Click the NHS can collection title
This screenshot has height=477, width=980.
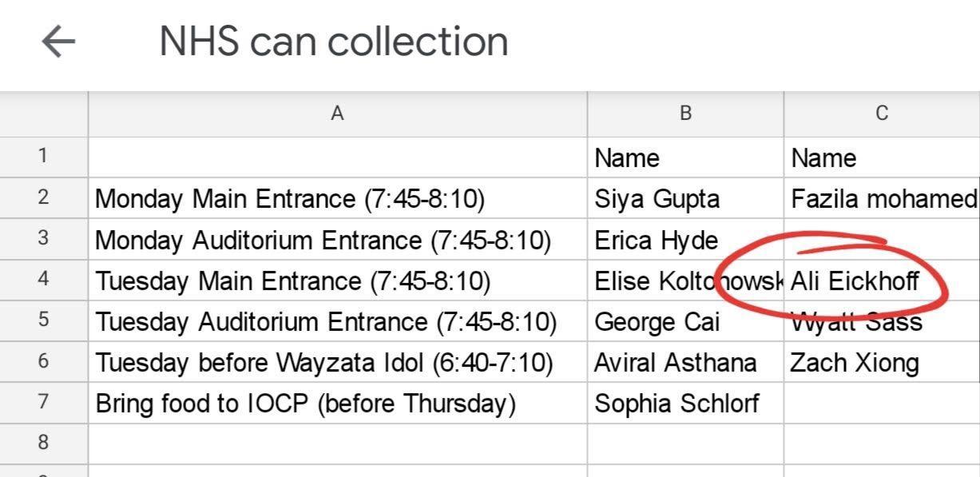coord(333,42)
